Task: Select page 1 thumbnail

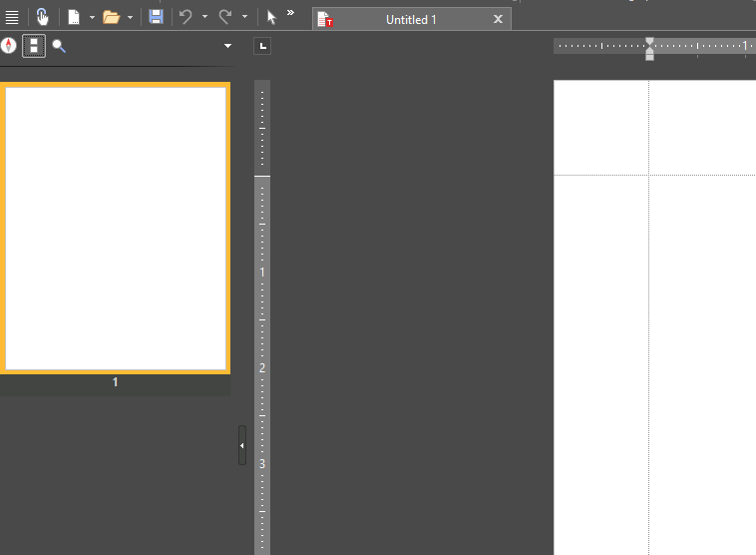Action: click(116, 229)
